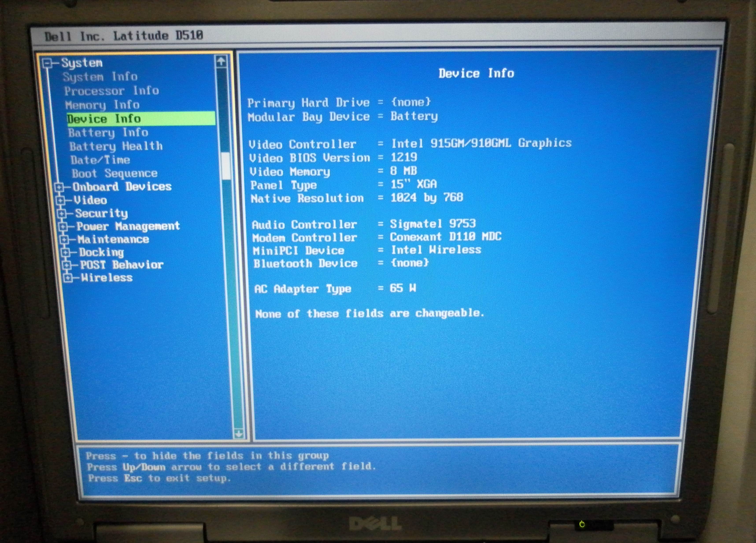Click the Video Memory 8 MB value
This screenshot has width=756, height=543.
pyautogui.click(x=403, y=171)
